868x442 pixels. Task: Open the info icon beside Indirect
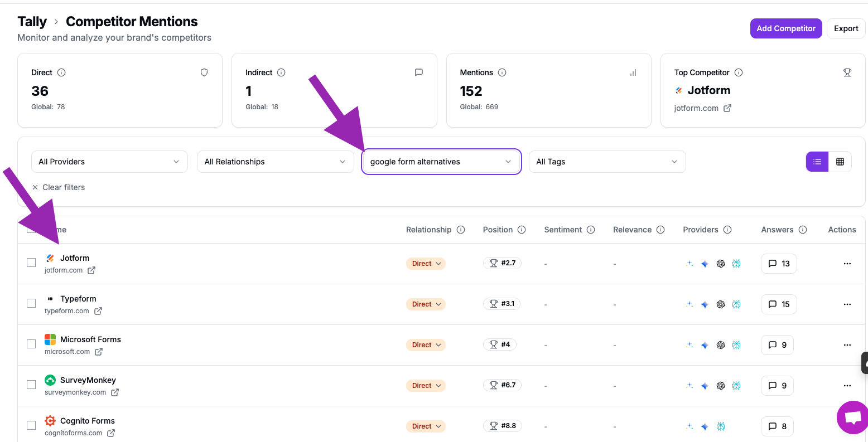pyautogui.click(x=281, y=72)
